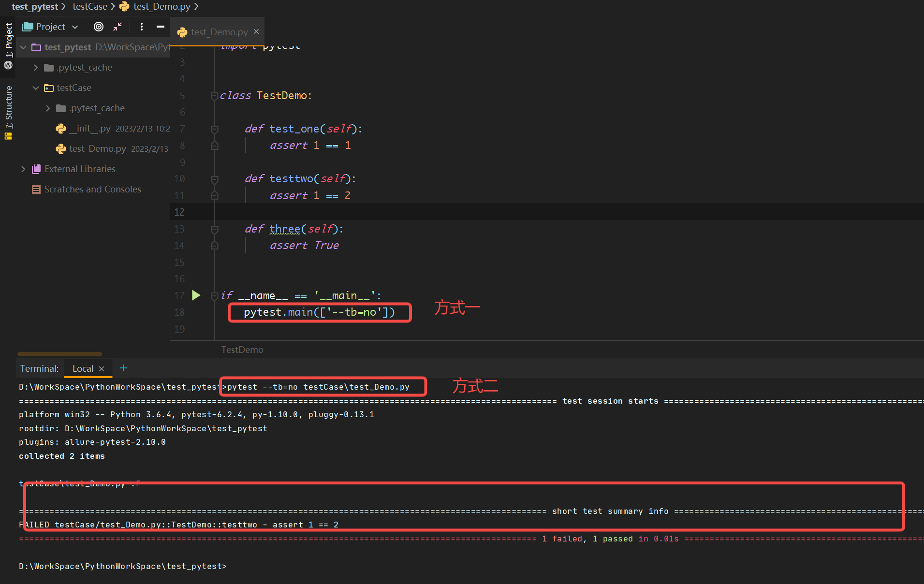This screenshot has height=584, width=924.
Task: Click the testCase folder icon in project tree
Action: (x=49, y=88)
